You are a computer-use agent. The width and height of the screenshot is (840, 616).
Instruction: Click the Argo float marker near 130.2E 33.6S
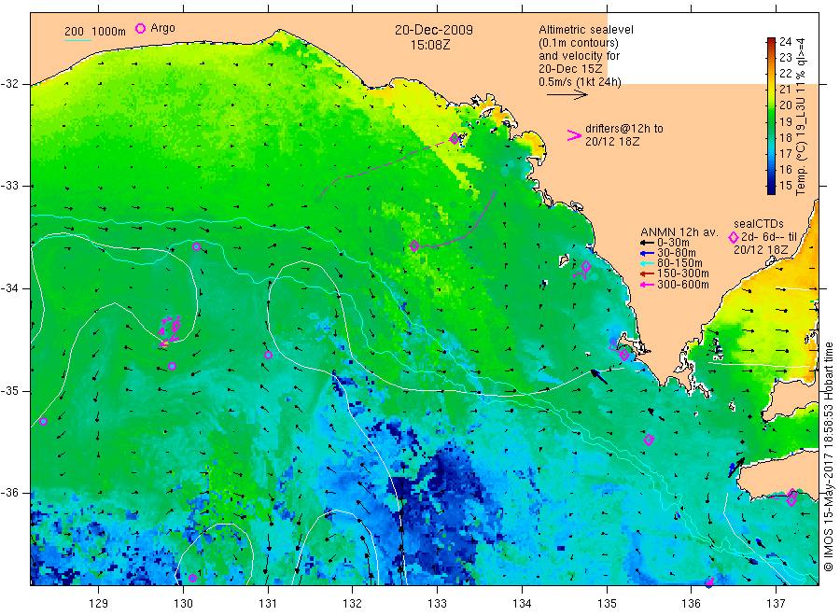197,247
